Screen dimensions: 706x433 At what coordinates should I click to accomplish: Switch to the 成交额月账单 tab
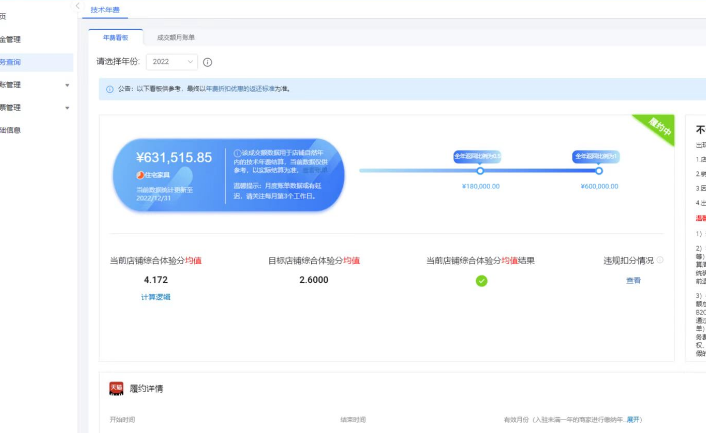tap(176, 37)
